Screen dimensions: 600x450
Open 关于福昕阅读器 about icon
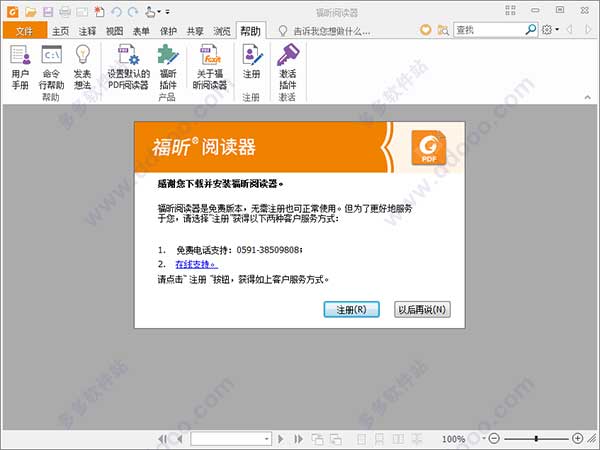(x=210, y=67)
